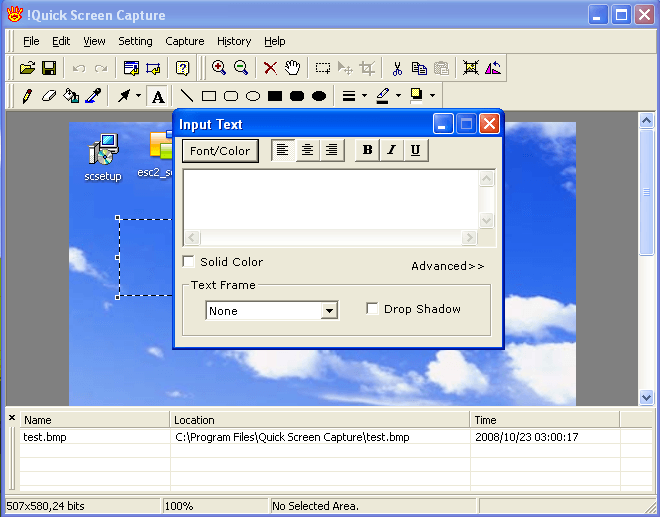Open the Help menu
This screenshot has width=660, height=517.
point(275,41)
